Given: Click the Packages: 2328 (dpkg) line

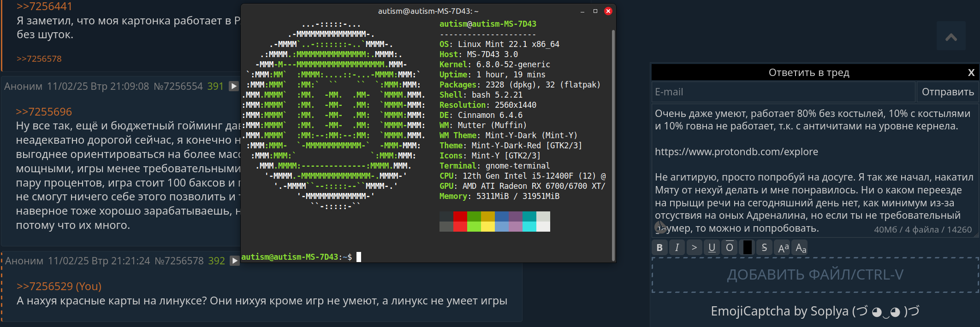Looking at the screenshot, I should point(520,85).
